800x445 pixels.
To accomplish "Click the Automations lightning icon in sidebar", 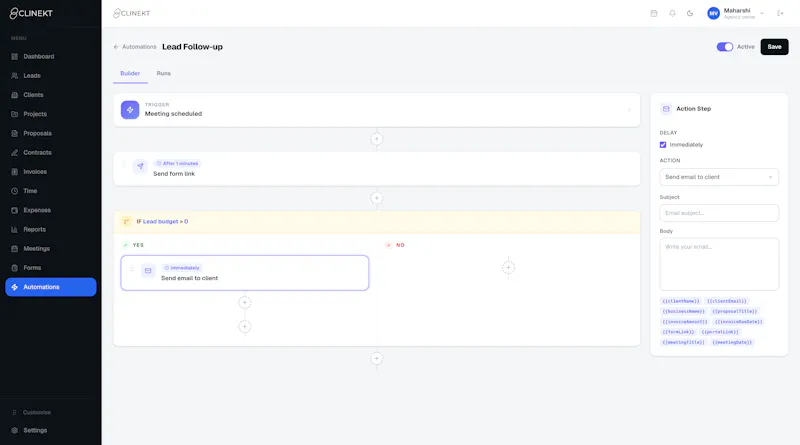I will (x=14, y=287).
